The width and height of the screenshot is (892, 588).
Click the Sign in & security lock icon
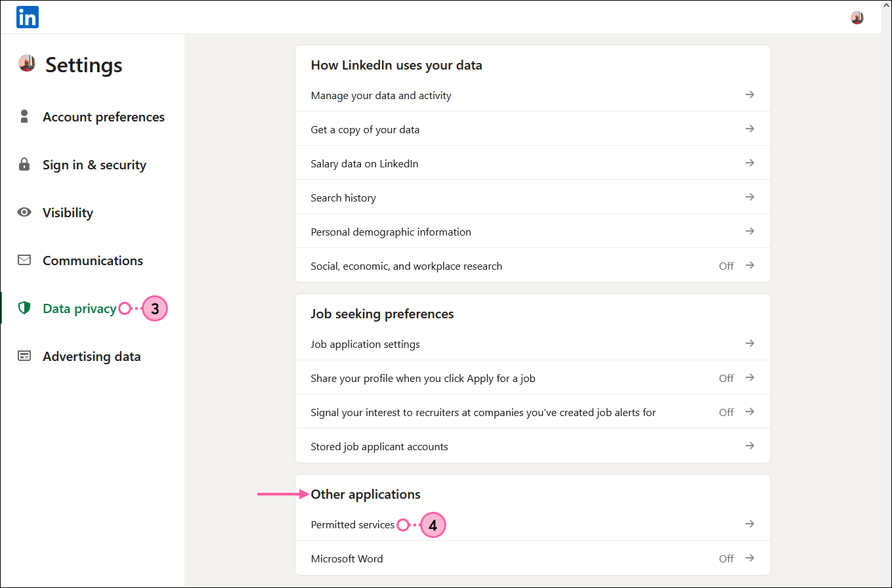pyautogui.click(x=24, y=164)
